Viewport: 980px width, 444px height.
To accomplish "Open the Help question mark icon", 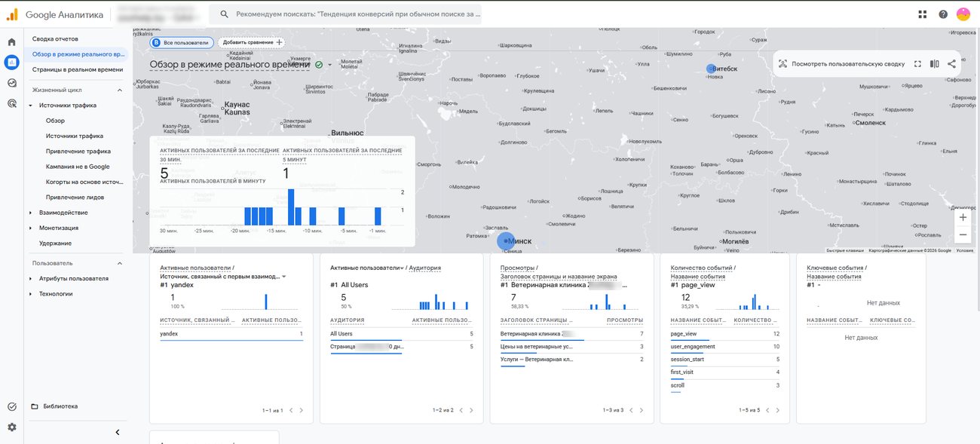I will 943,14.
